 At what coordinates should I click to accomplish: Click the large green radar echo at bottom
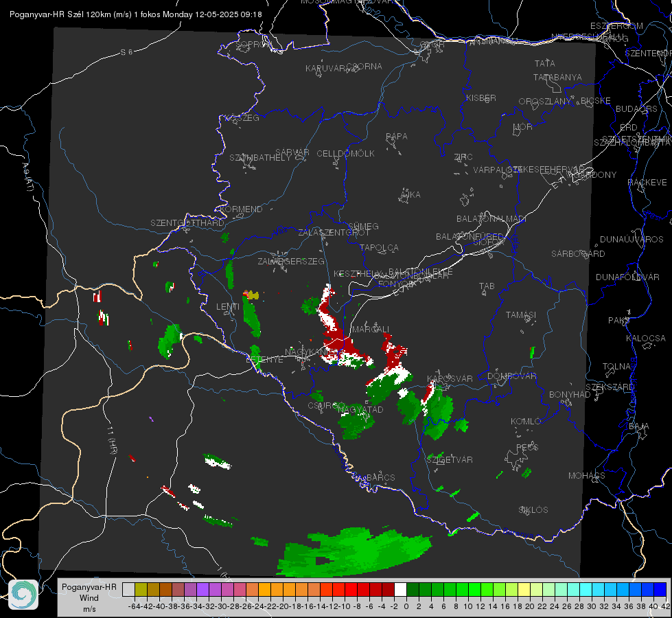click(x=354, y=552)
